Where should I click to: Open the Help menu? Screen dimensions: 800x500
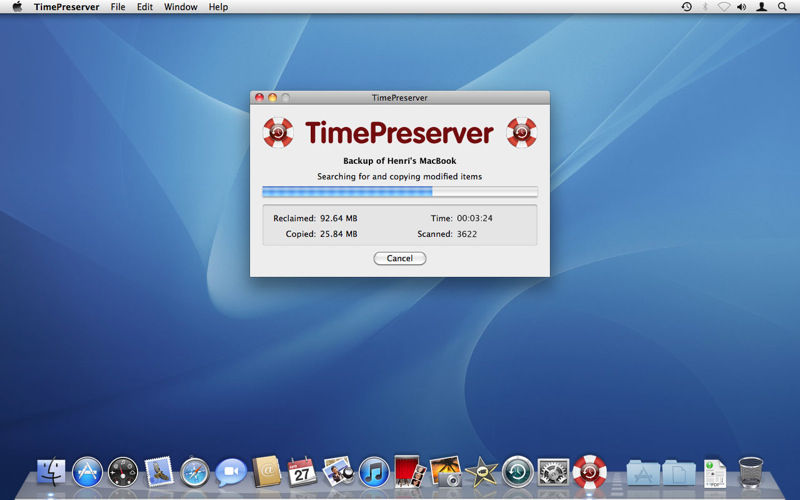[x=218, y=7]
